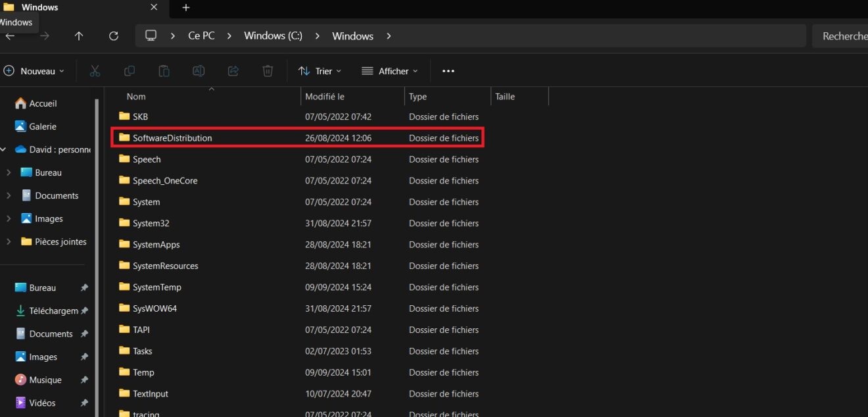Open a new File Explorer tab
The image size is (868, 417).
pyautogui.click(x=185, y=7)
